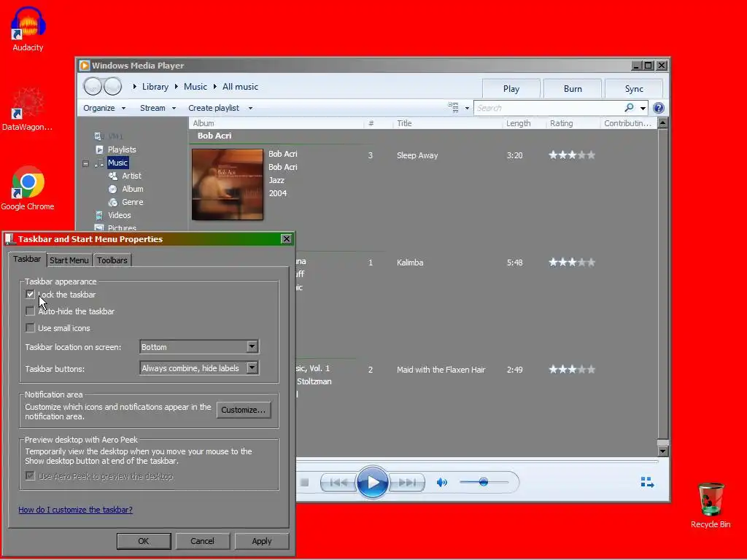Skip to the next track
The width and height of the screenshot is (747, 560).
406,483
